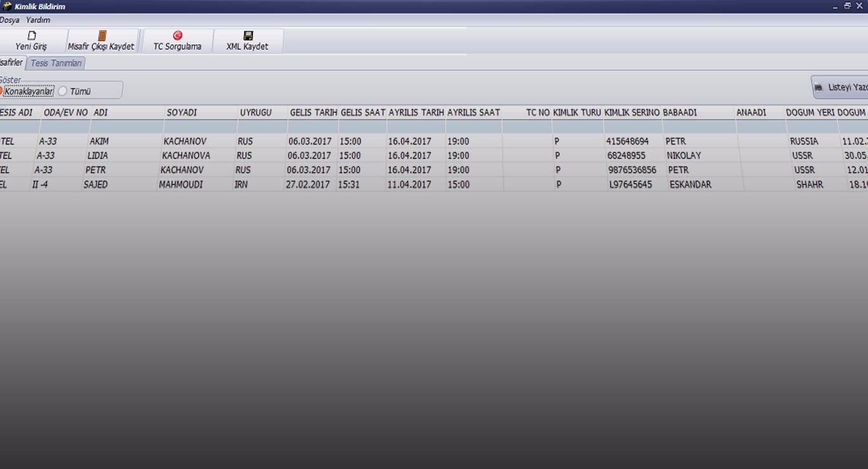
Task: Open TC Sorgulama with the flag icon
Action: pyautogui.click(x=178, y=36)
